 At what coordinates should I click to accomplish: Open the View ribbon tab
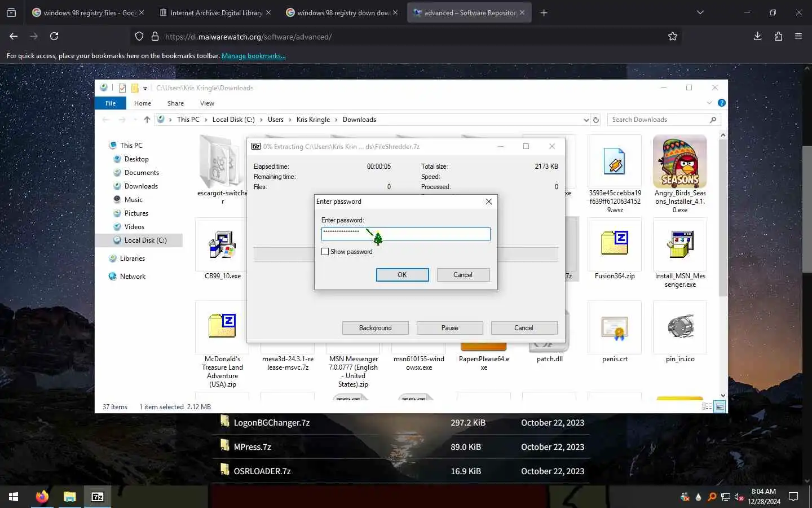(207, 103)
